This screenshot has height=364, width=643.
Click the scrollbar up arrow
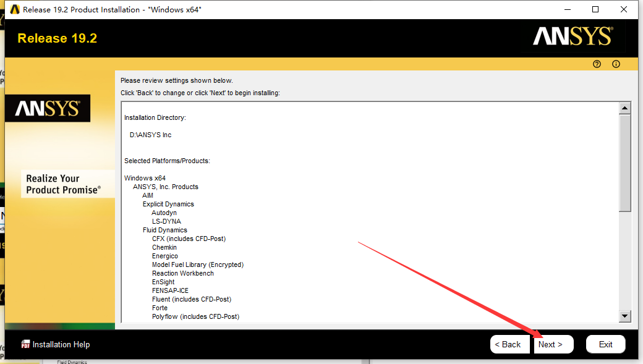(x=625, y=109)
